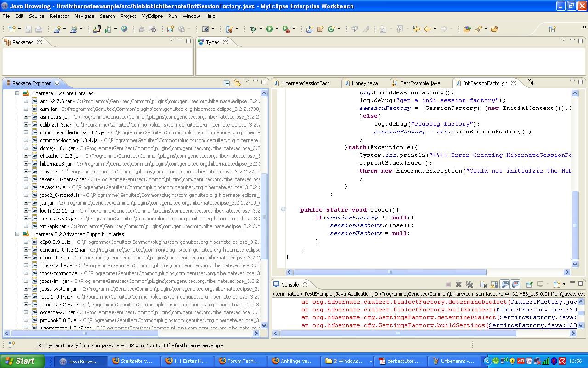Click the Last Edit Location arrow icon
The height and width of the screenshot is (368, 588).
click(x=416, y=29)
